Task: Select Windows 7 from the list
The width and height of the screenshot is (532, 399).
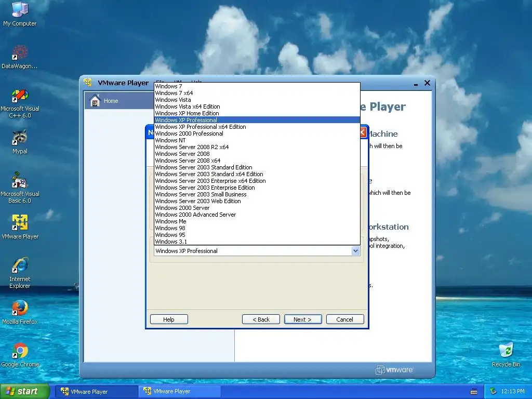Action: [257, 86]
